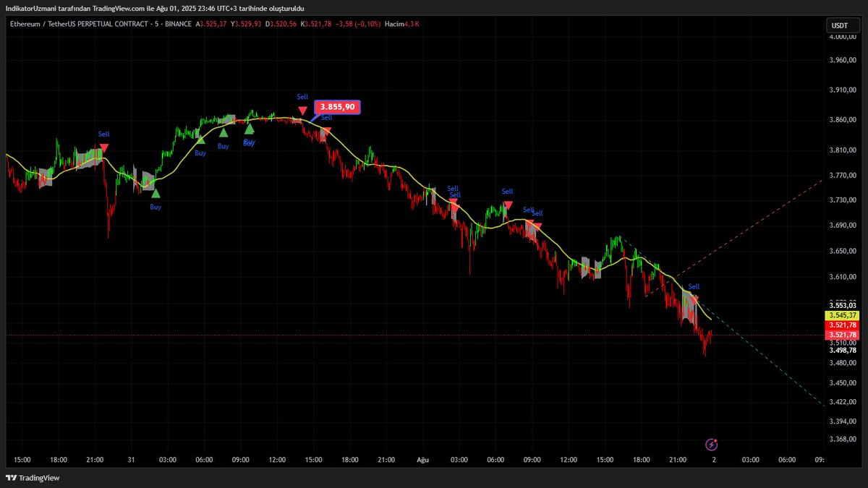
Task: Select the yellow 3.545,37 price tag
Action: click(841, 316)
